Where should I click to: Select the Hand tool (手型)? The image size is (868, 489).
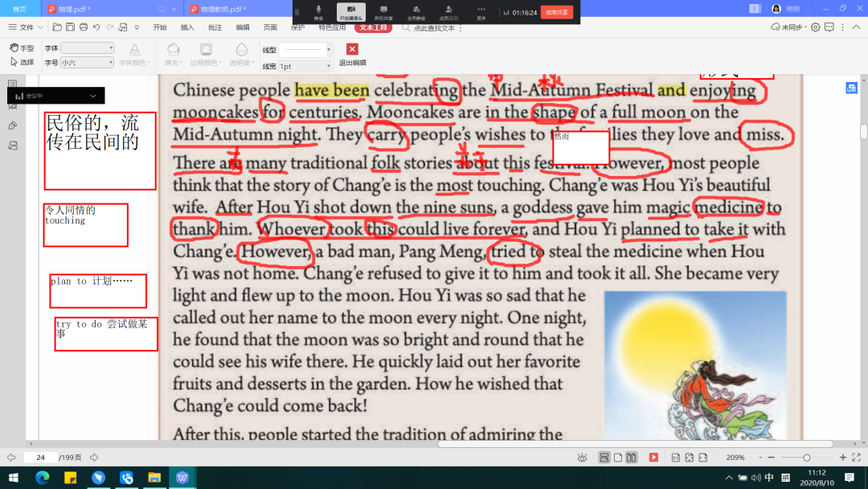(x=23, y=48)
